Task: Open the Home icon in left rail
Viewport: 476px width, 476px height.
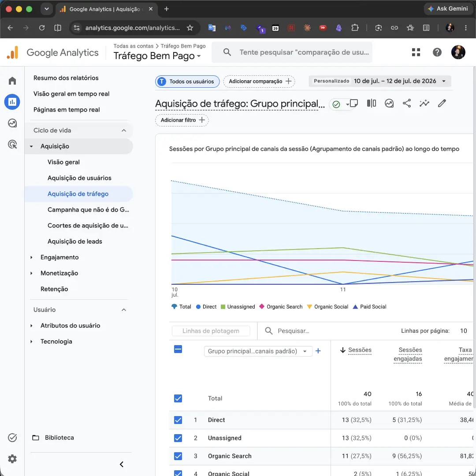Action: pos(12,81)
